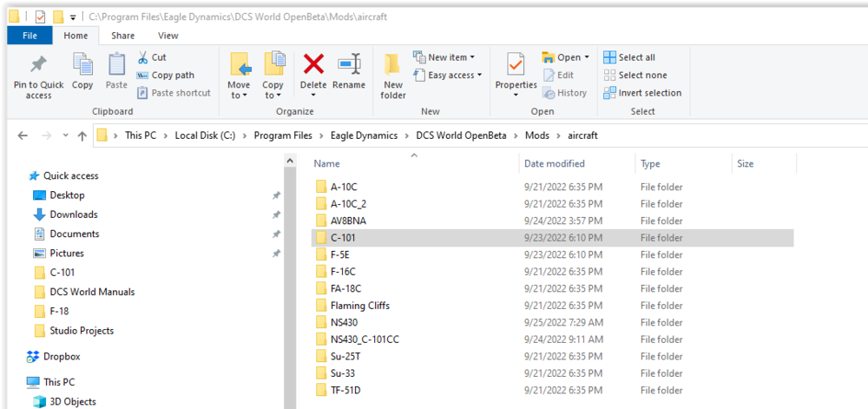Sort by Date modified column header

(x=554, y=164)
